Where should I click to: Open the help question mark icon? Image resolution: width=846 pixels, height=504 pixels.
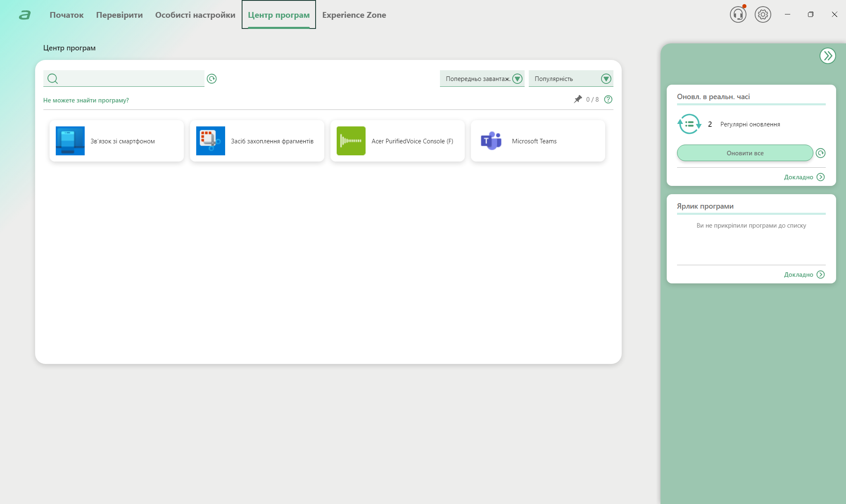(608, 99)
